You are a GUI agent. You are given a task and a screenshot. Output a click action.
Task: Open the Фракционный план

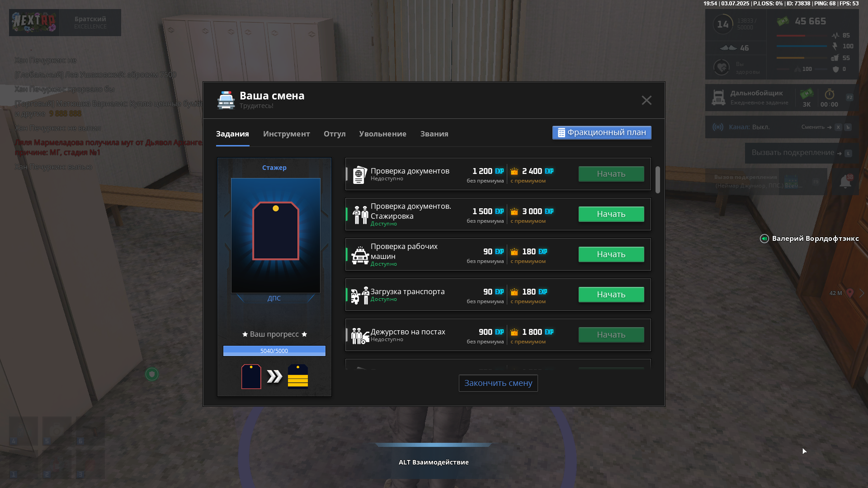coord(602,132)
